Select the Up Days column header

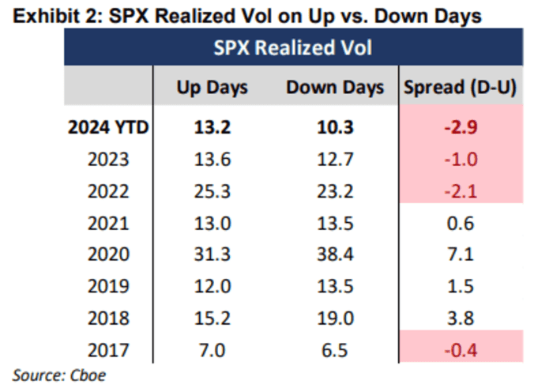pyautogui.click(x=211, y=87)
